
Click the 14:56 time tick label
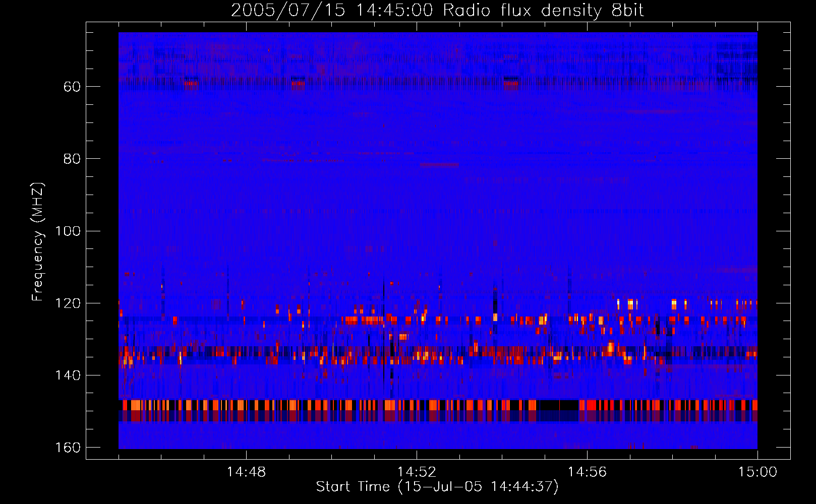point(587,472)
